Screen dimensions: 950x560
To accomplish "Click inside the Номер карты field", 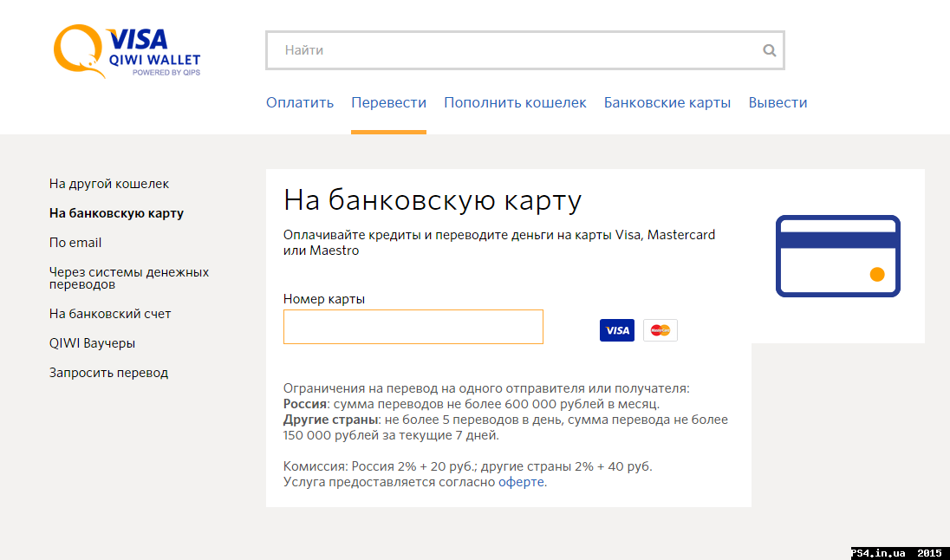I will tap(413, 327).
